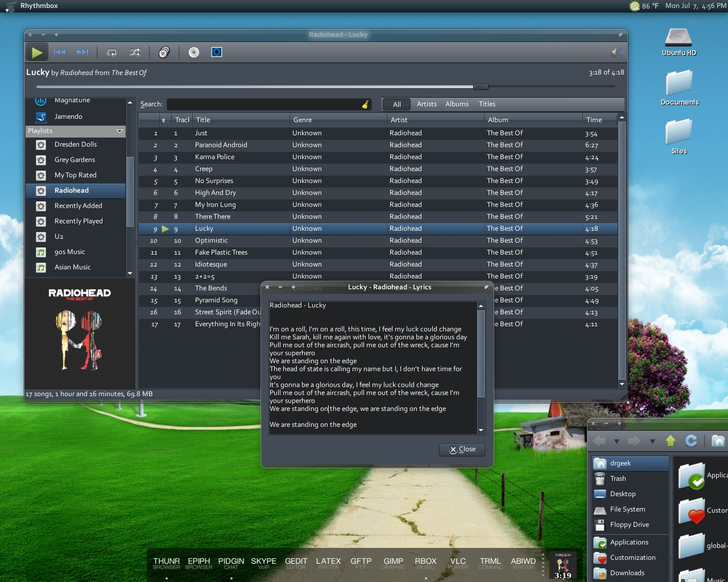The image size is (728, 582).
Task: Select Floppy Drive in file manager sidebar
Action: (630, 525)
